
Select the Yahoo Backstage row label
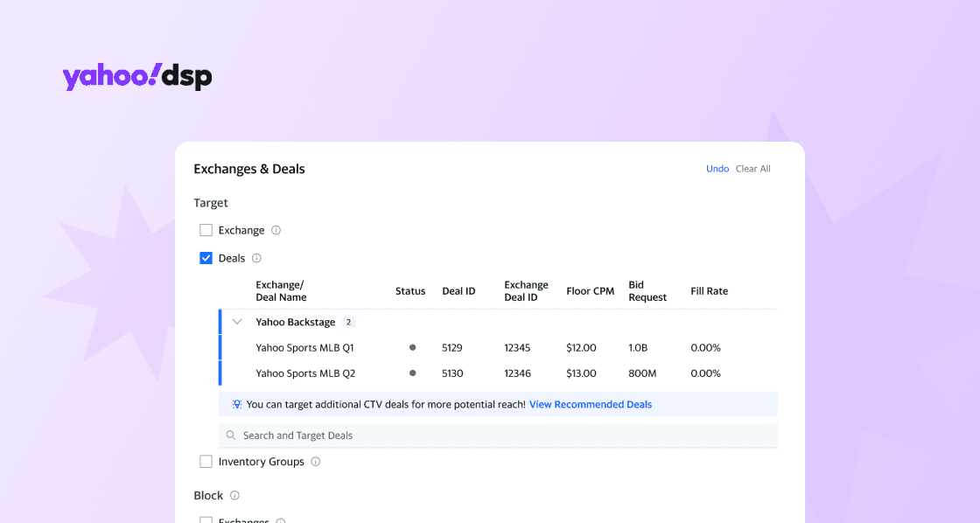296,323
